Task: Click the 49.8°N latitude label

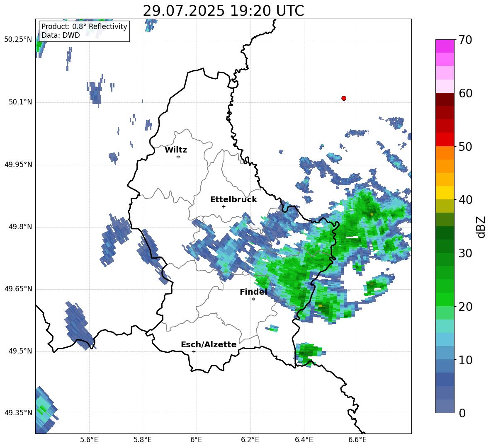Action: point(20,227)
